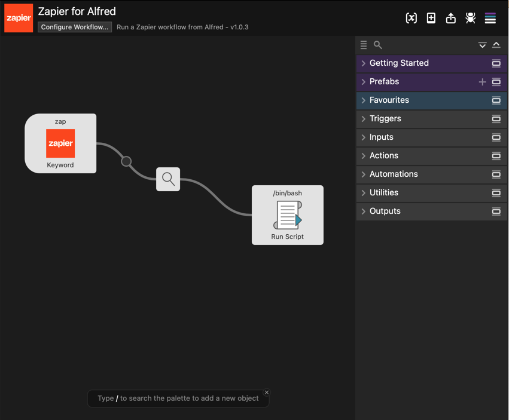This screenshot has width=509, height=420.
Task: Click the 'Zapier for Alfred' title
Action: tap(77, 11)
